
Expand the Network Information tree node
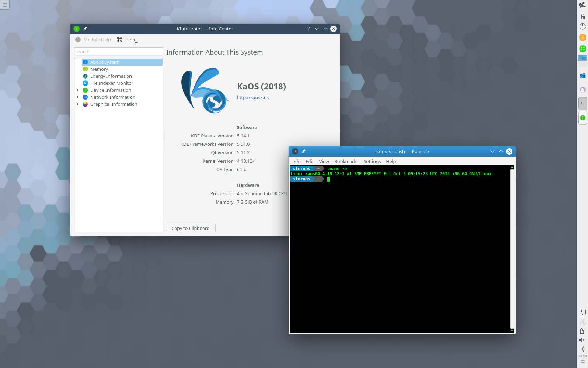click(x=78, y=97)
